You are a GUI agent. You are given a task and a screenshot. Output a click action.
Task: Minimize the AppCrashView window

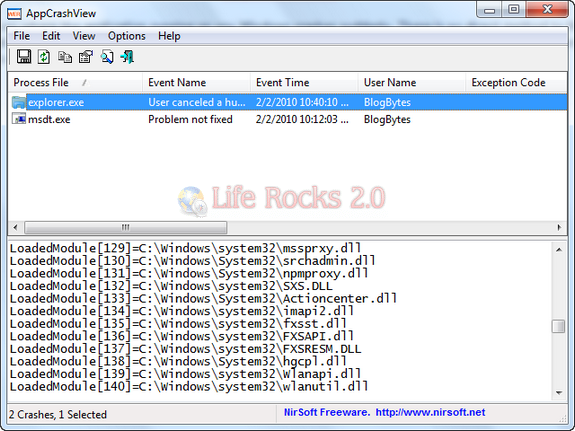tap(490, 10)
